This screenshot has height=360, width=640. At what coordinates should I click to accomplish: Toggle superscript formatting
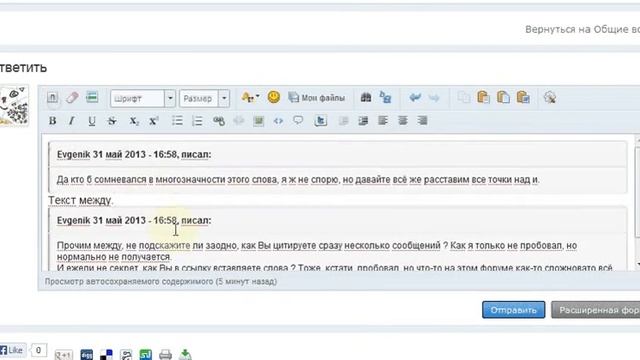(x=154, y=121)
